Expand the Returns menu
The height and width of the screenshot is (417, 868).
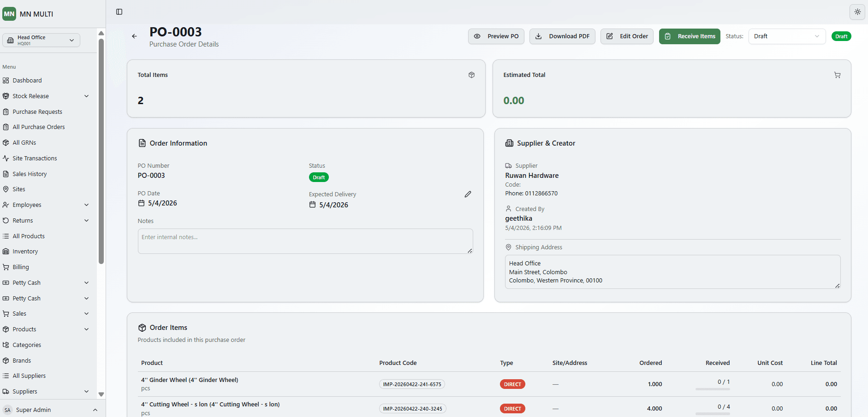[x=86, y=221]
